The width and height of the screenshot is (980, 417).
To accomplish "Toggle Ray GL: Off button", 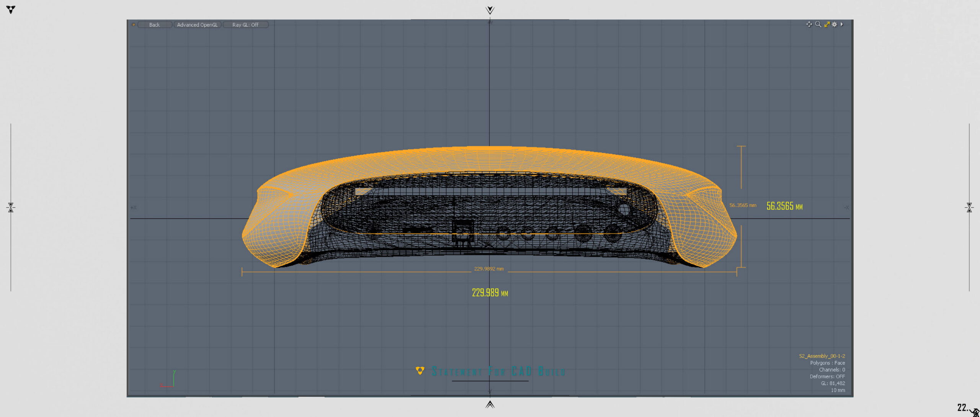I will [x=245, y=25].
